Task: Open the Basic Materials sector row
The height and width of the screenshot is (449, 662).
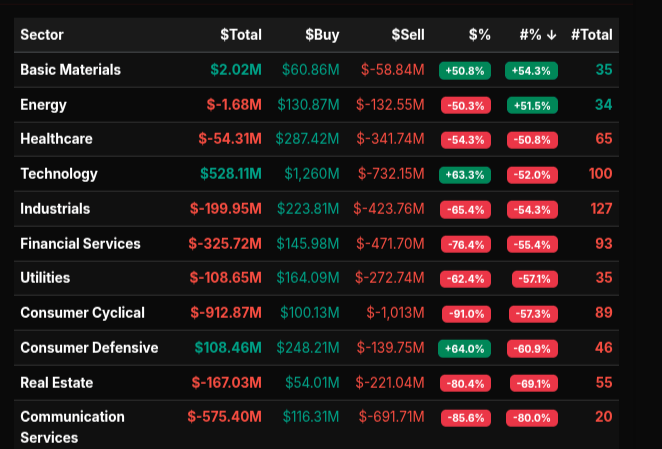Action: pyautogui.click(x=70, y=70)
